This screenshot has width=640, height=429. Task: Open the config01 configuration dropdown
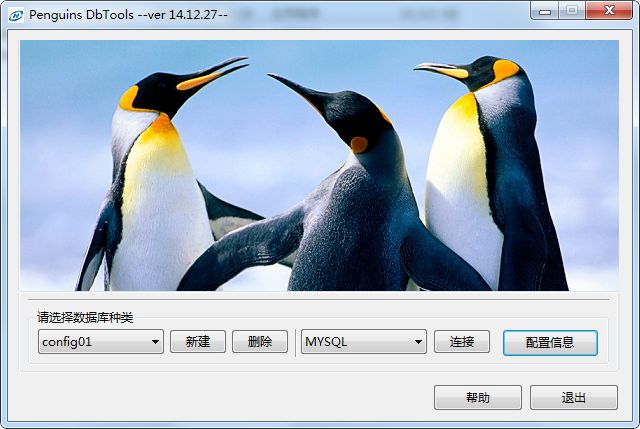[x=101, y=342]
